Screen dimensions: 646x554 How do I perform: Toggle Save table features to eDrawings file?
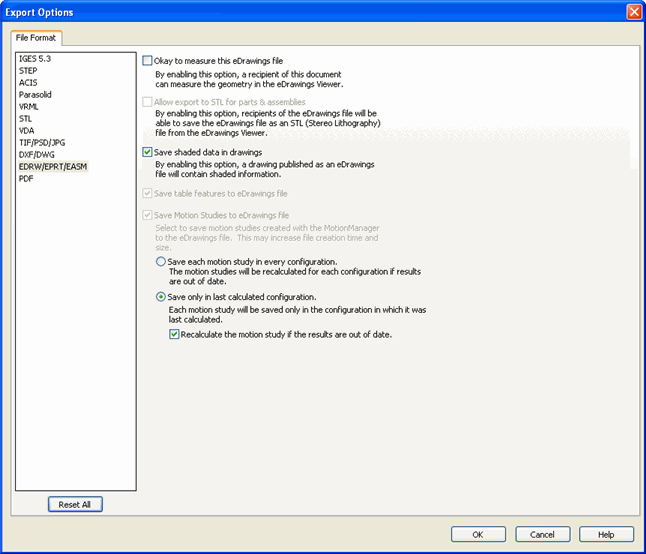[147, 193]
